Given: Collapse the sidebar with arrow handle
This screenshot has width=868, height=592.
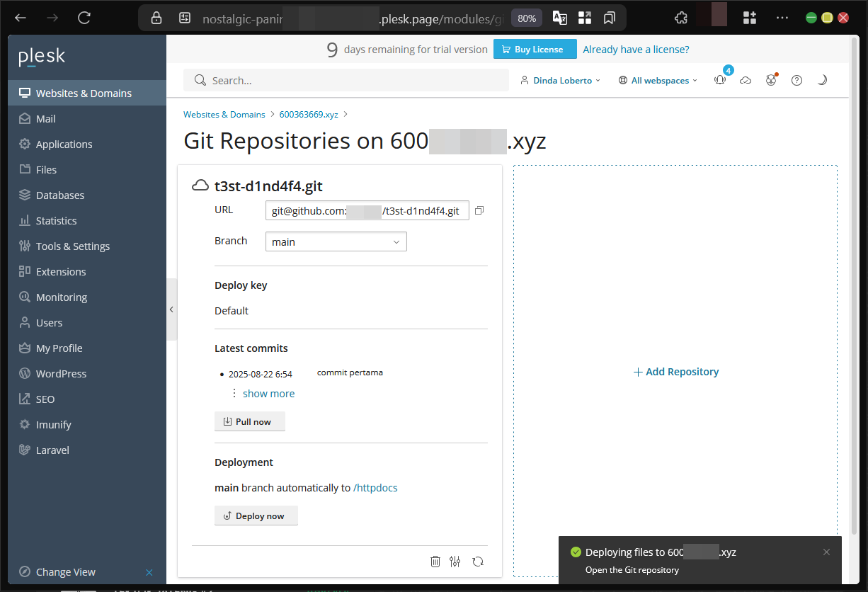Looking at the screenshot, I should coord(171,309).
